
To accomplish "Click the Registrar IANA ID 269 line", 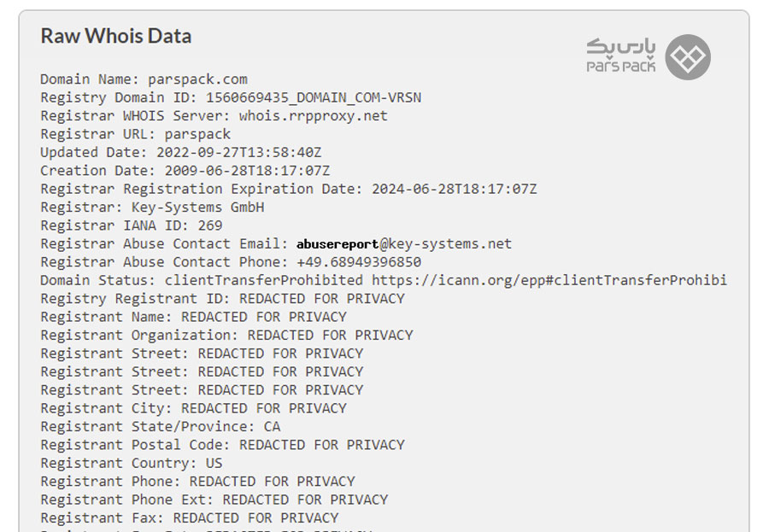I will click(x=132, y=225).
